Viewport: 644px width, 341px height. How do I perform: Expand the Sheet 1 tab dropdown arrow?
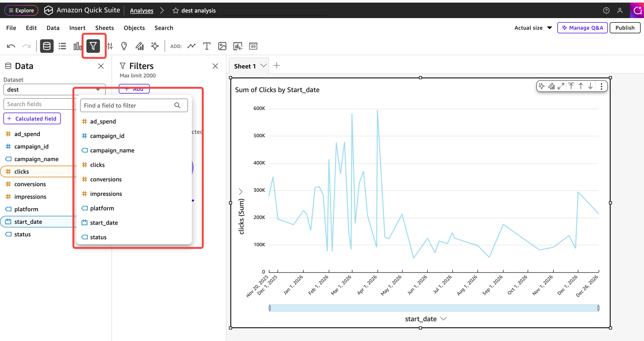[x=264, y=66]
